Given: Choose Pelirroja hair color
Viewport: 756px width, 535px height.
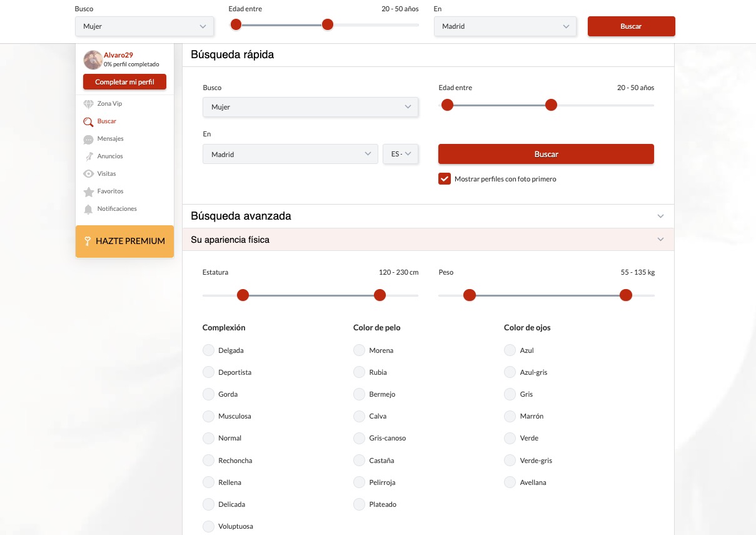Looking at the screenshot, I should (359, 482).
